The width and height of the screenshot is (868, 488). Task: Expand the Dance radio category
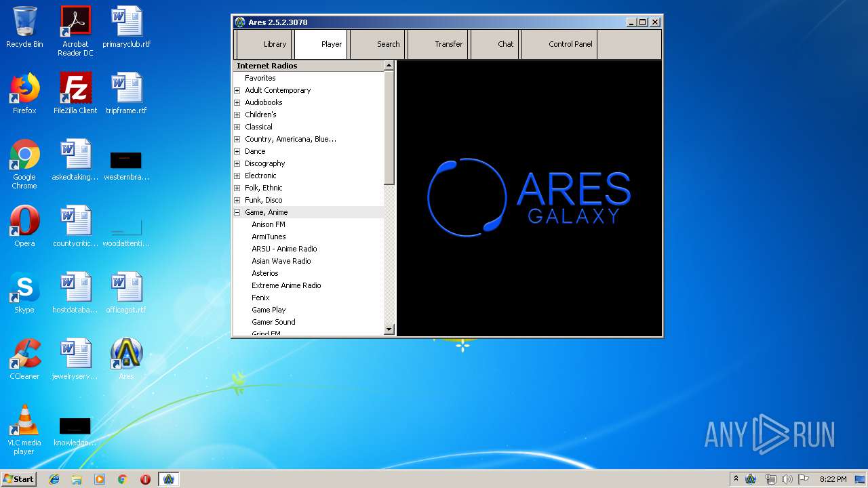click(237, 151)
